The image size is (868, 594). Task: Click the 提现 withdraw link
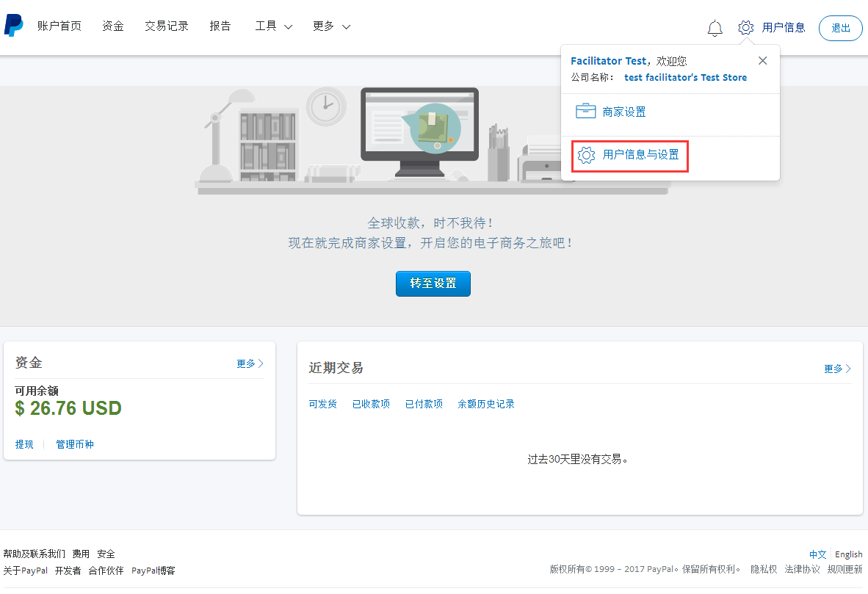click(x=24, y=444)
